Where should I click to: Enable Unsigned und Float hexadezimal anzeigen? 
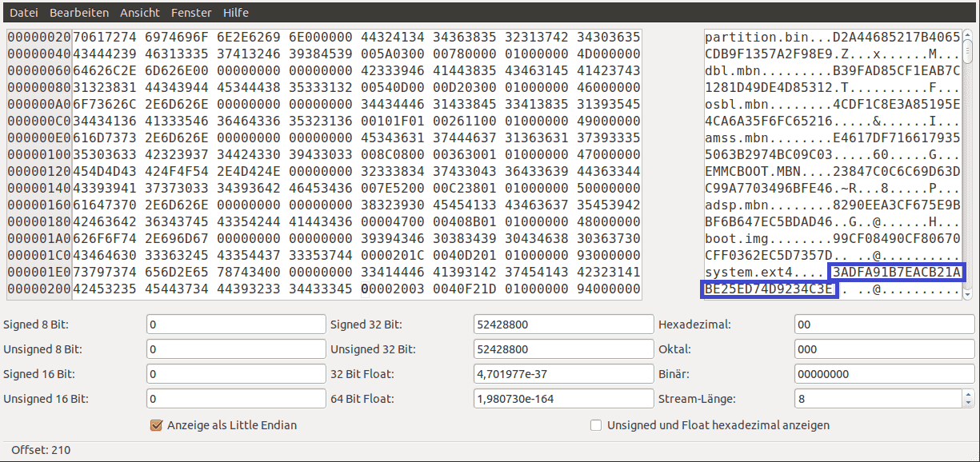pos(596,425)
